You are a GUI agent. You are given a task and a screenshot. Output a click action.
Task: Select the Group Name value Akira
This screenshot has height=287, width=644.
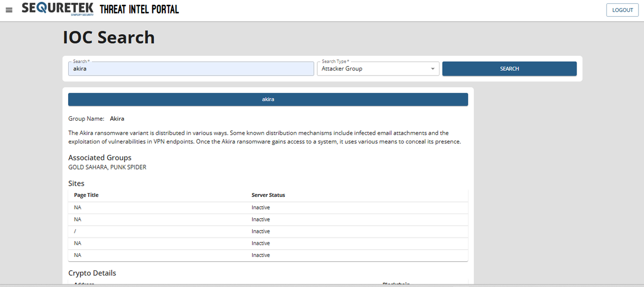(117, 119)
